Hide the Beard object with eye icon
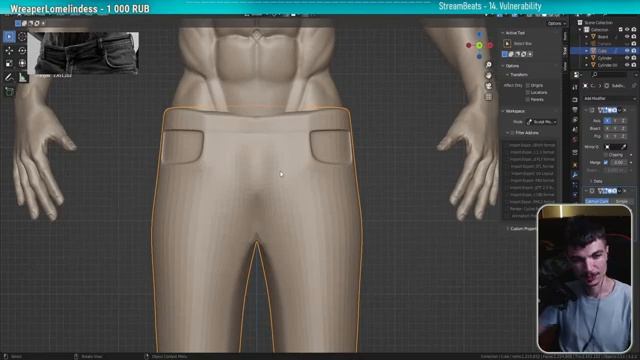 (627, 37)
